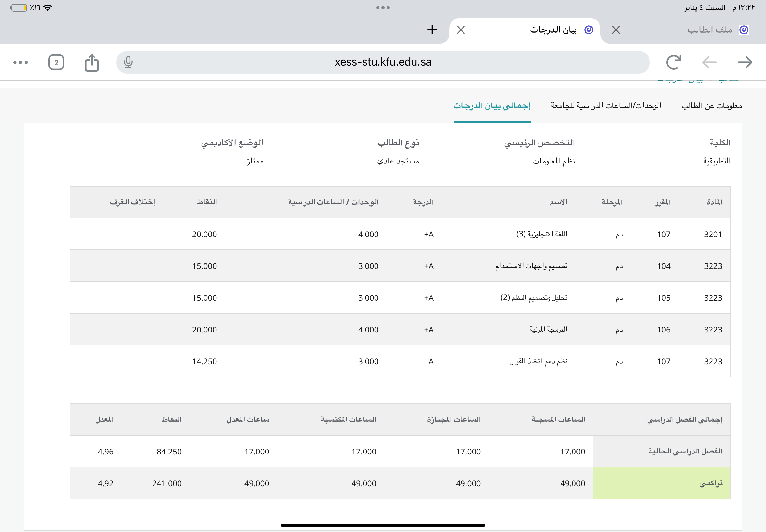This screenshot has width=766, height=532.
Task: Select course name تحليل وتصميم النظم (2)
Action: point(534,298)
